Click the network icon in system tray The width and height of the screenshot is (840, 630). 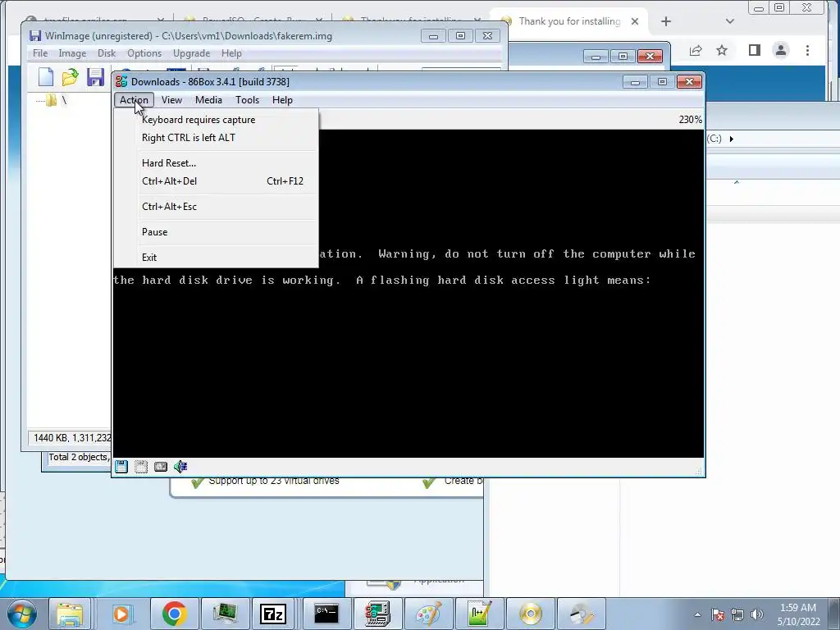737,614
